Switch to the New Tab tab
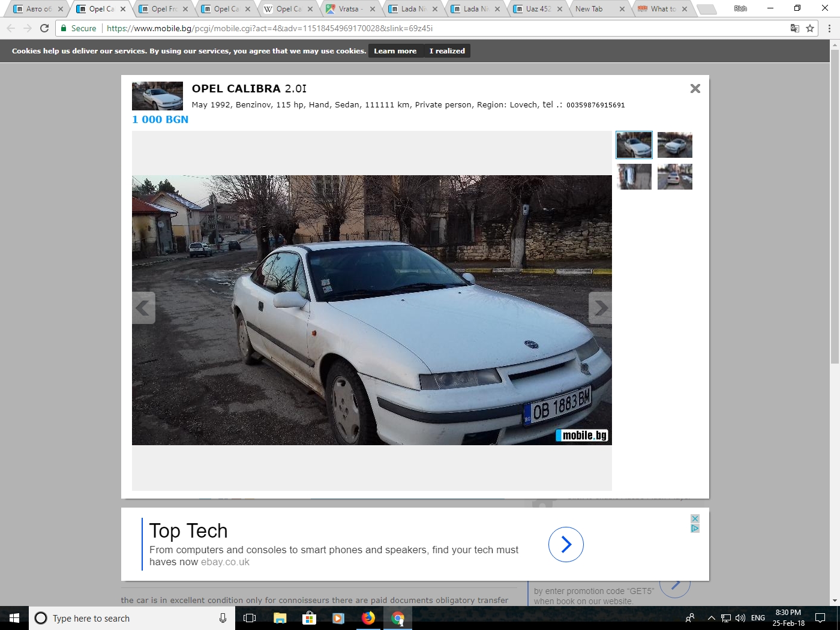The height and width of the screenshot is (630, 840). (600, 9)
